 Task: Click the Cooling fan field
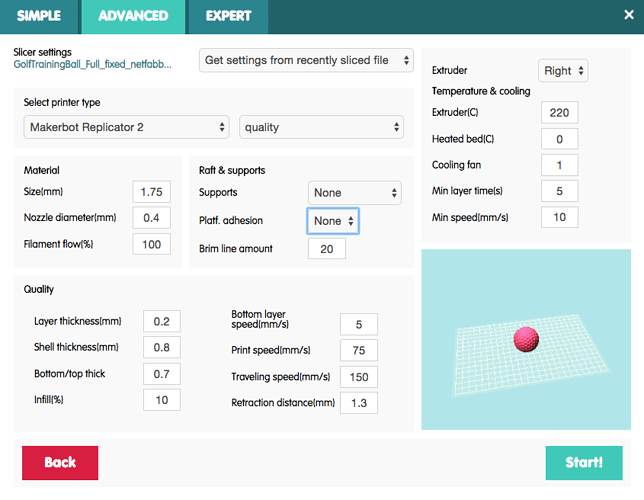[559, 165]
